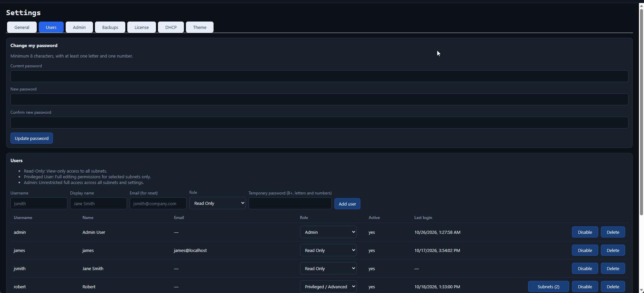This screenshot has width=644, height=293.
Task: Open the new user Role dropdown
Action: (x=218, y=203)
